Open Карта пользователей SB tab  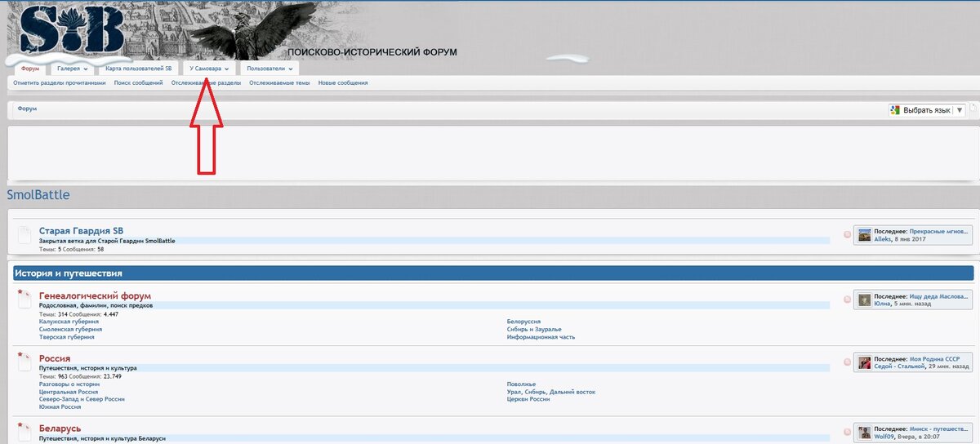click(138, 69)
